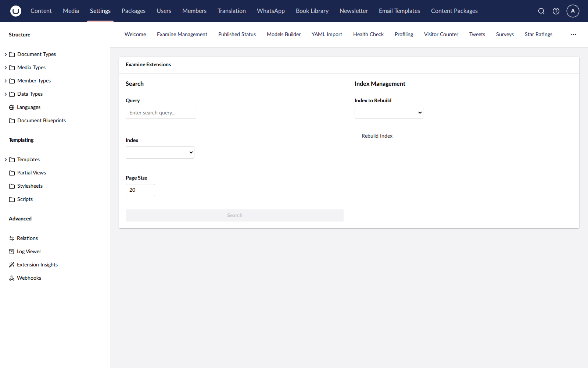Switch to the Profiling tab

point(404,35)
